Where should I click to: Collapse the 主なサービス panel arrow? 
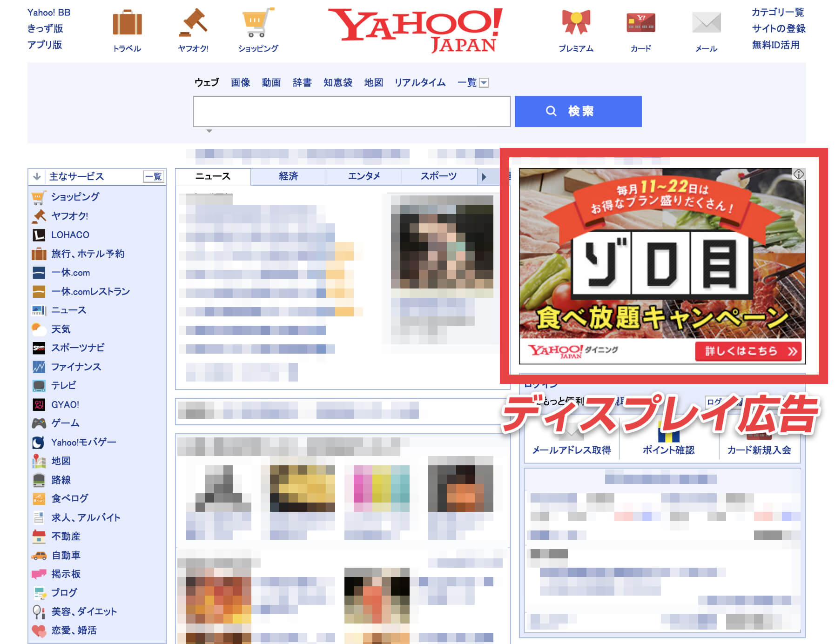(x=37, y=176)
